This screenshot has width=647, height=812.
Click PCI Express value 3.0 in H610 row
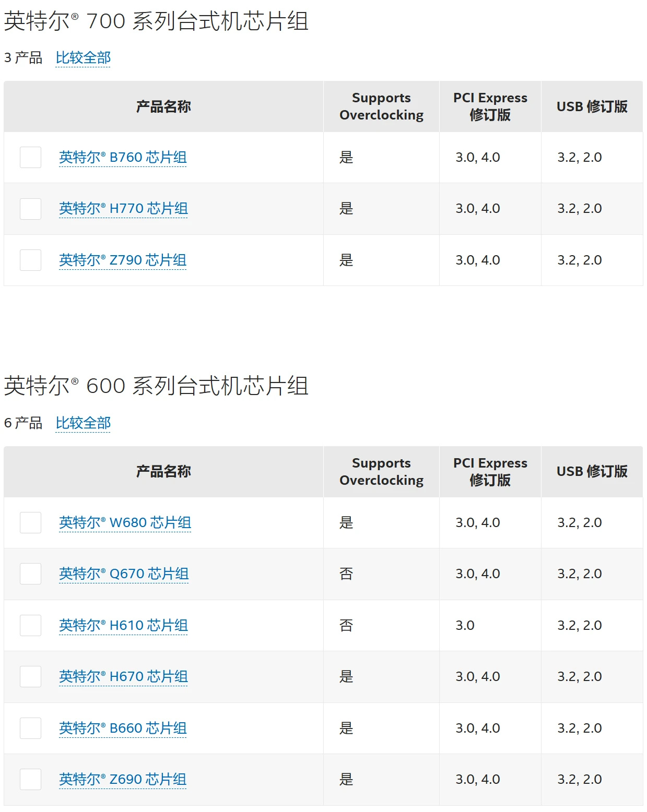(465, 625)
